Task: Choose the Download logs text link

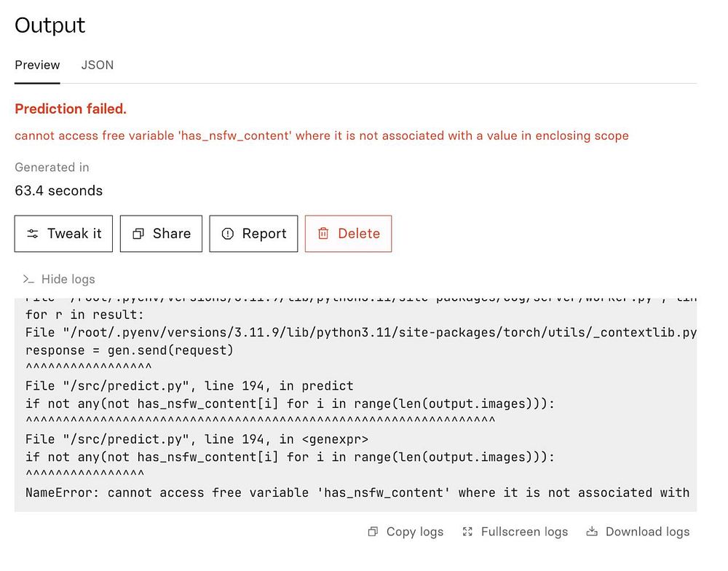Action: coord(647,532)
